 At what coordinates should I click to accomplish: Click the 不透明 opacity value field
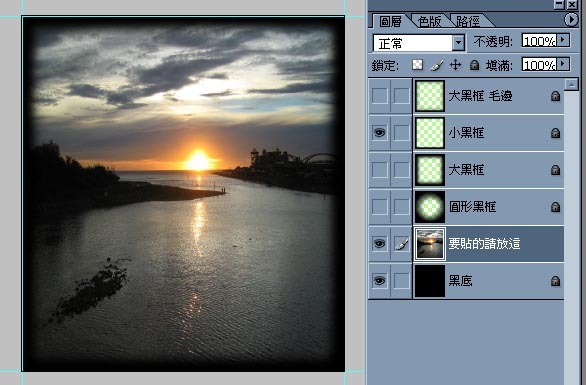pyautogui.click(x=539, y=40)
